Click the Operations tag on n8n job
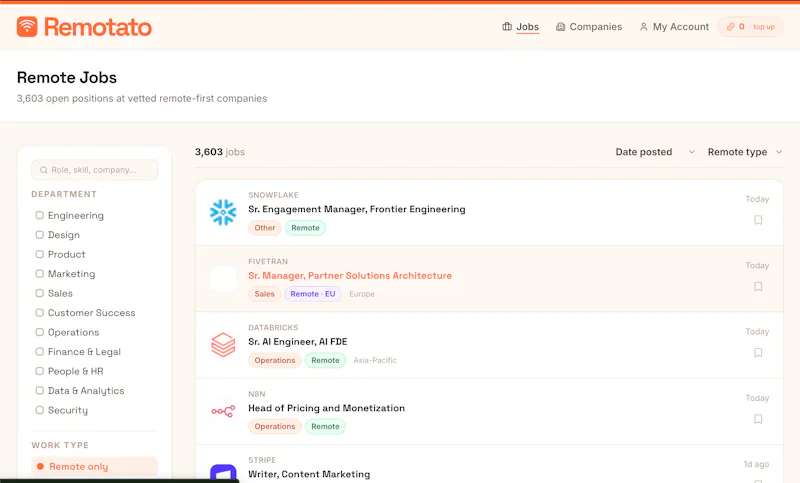The image size is (800, 483). coord(274,426)
